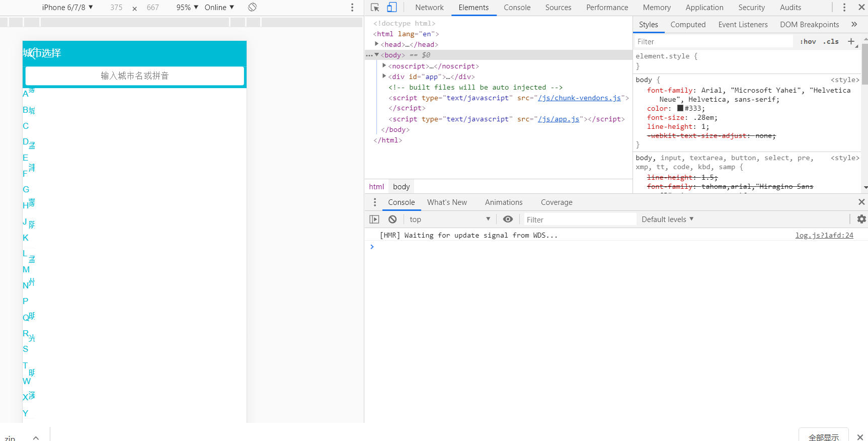Click the city search input box

[x=134, y=76]
